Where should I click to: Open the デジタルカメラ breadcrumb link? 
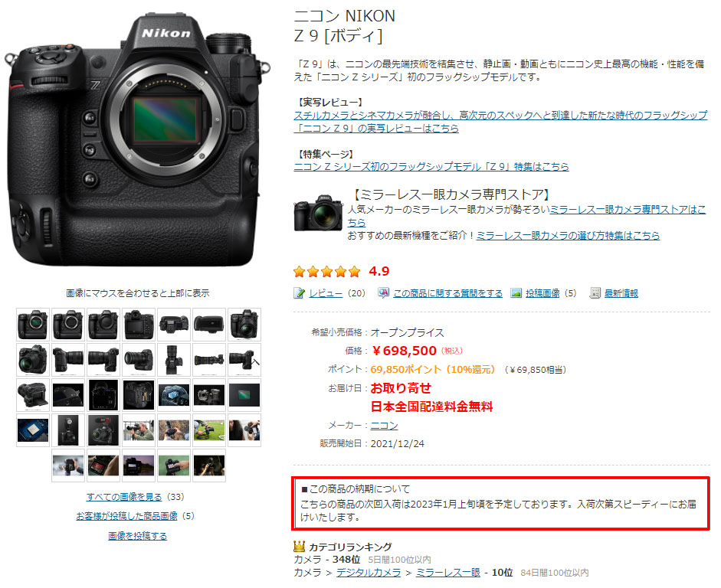(x=369, y=573)
